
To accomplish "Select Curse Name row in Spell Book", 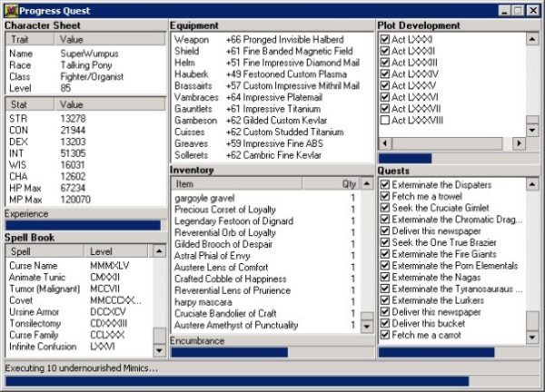I will [x=79, y=266].
